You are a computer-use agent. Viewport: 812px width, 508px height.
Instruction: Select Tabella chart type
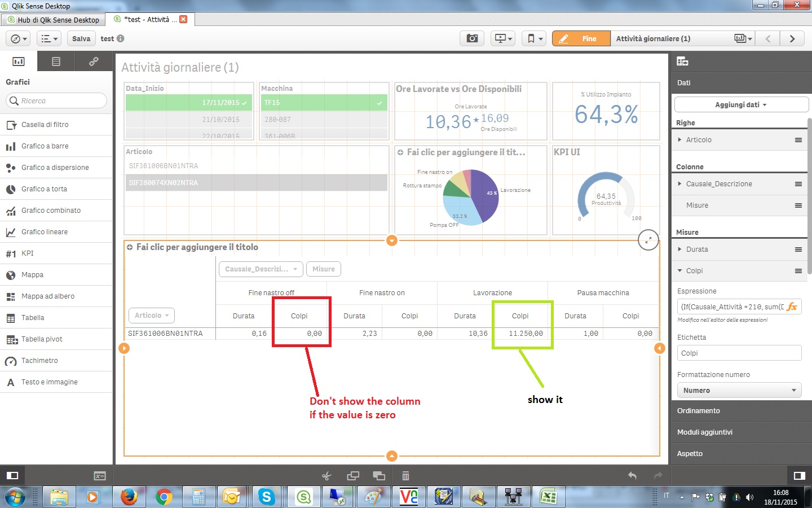[56, 318]
